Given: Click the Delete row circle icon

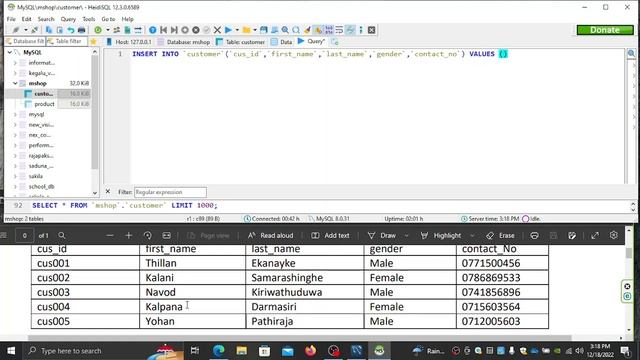Looking at the screenshot, I should (196, 30).
